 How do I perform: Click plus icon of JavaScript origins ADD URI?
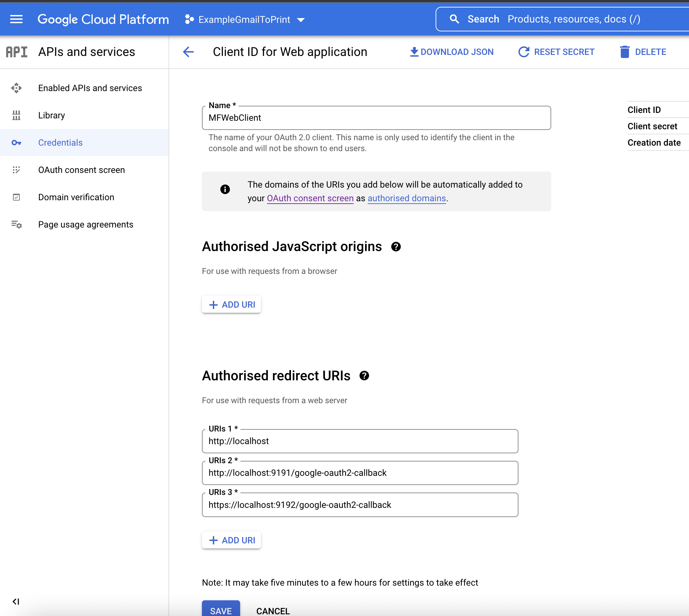[x=213, y=305]
